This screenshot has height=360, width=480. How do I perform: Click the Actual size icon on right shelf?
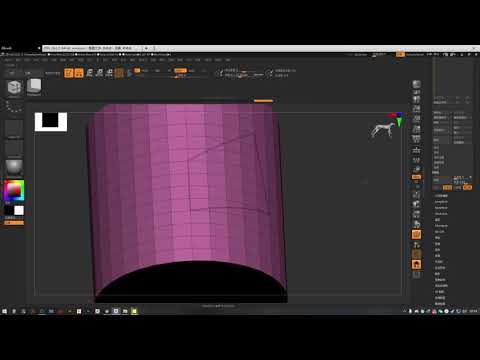point(416,119)
